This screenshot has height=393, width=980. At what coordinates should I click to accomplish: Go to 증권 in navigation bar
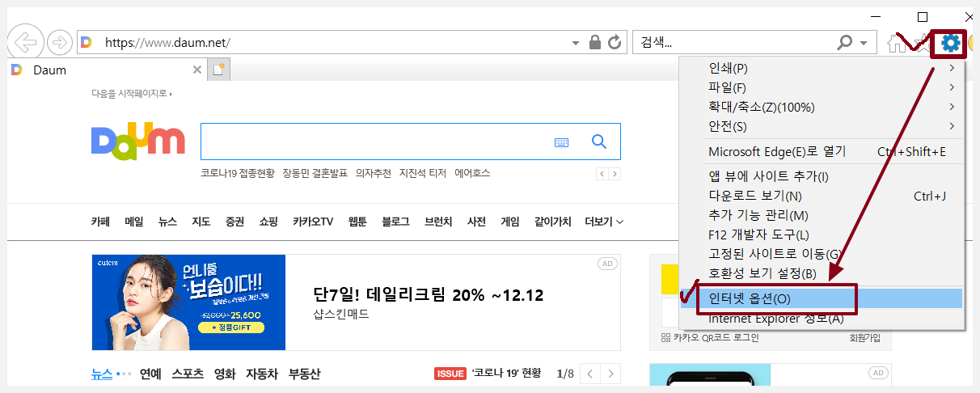point(235,222)
